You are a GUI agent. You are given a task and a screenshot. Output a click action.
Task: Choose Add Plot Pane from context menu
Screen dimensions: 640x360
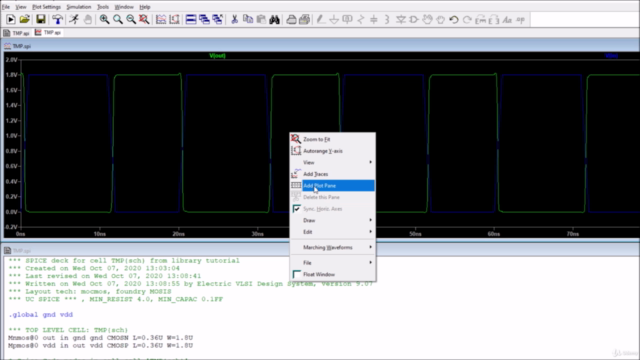pyautogui.click(x=333, y=186)
